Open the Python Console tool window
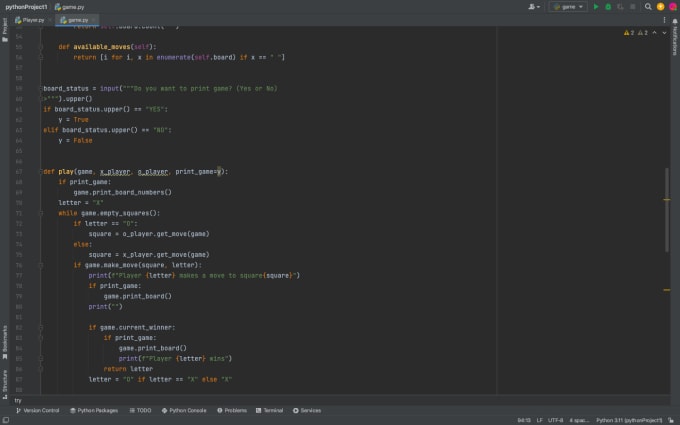 (x=184, y=410)
